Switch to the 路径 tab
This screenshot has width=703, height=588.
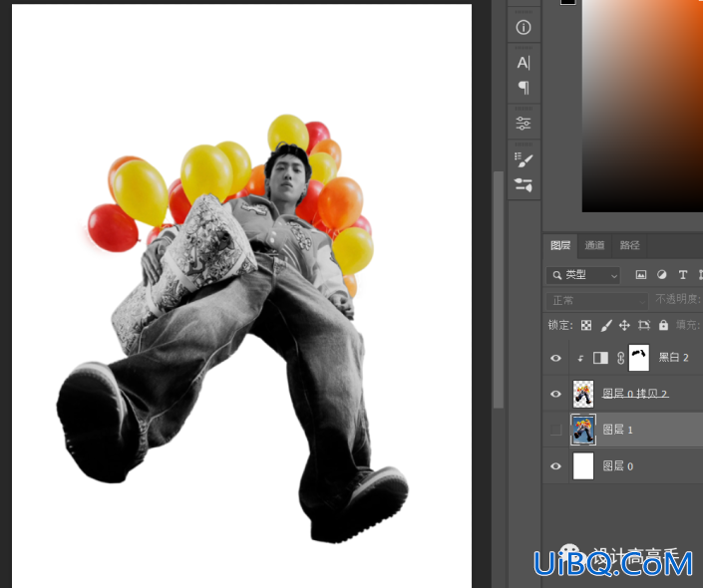(629, 245)
